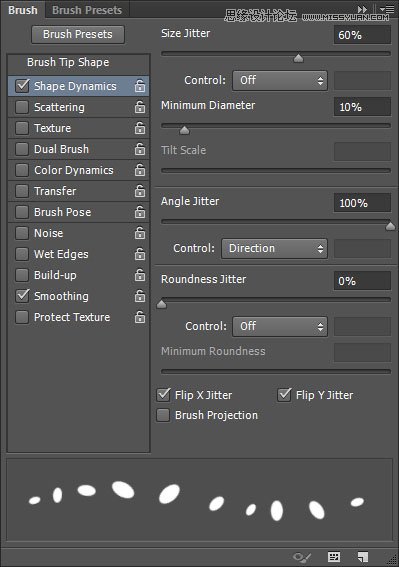Click the lock icon beside Brush Pose
399x567 pixels.
pyautogui.click(x=140, y=212)
